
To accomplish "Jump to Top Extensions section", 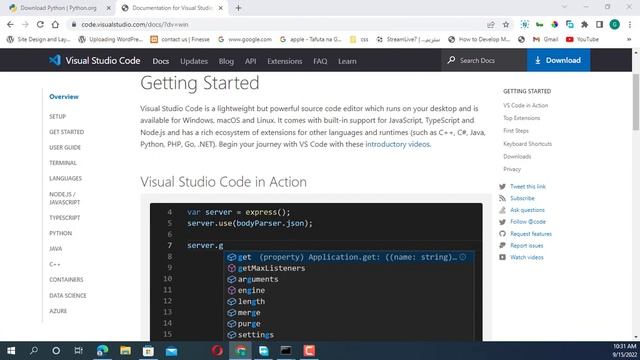I will pos(521,118).
